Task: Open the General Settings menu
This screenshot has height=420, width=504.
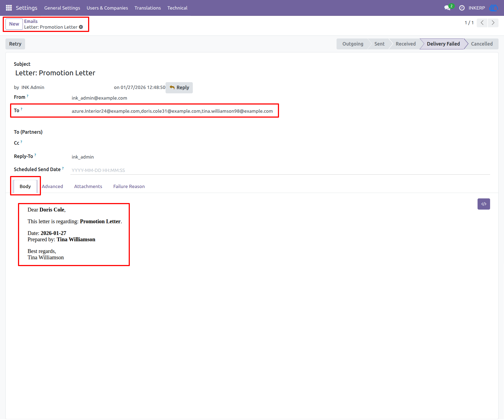Action: (x=62, y=8)
